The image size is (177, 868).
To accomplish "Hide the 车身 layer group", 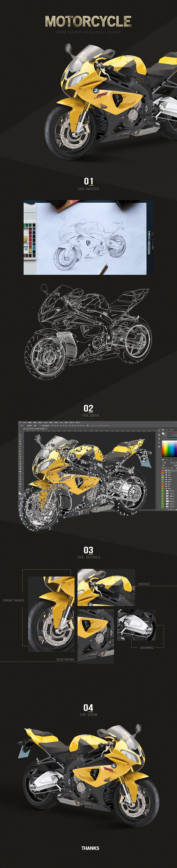I will point(162,478).
